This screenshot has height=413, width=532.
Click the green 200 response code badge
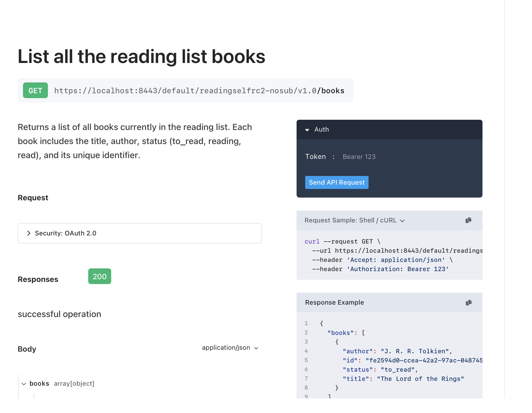click(x=100, y=276)
